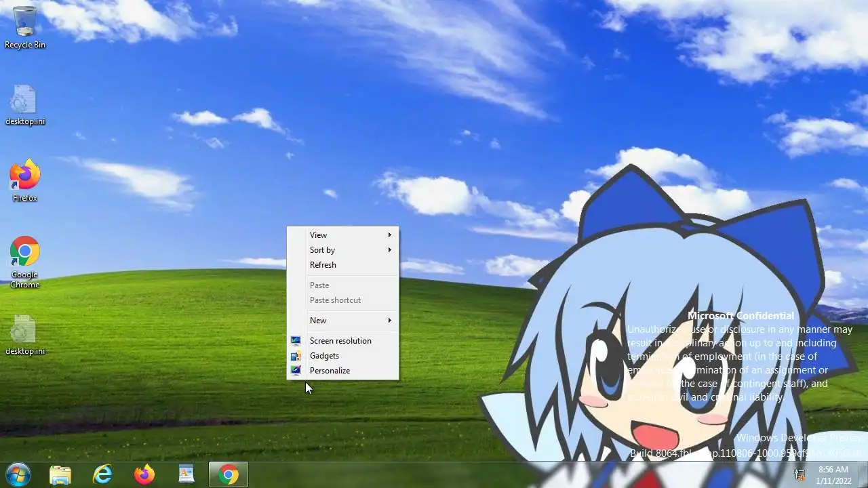Open Windows Explorer from the taskbar

pos(60,474)
